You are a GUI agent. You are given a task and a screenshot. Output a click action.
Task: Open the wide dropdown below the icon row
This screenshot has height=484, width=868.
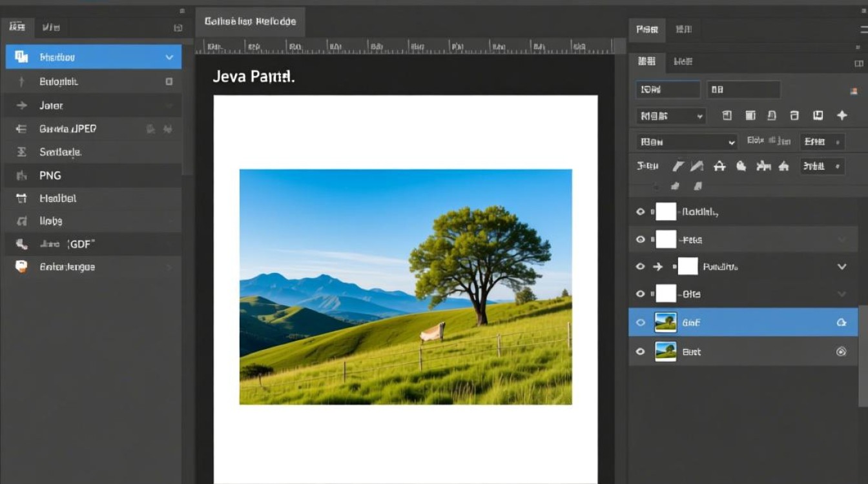pos(687,142)
